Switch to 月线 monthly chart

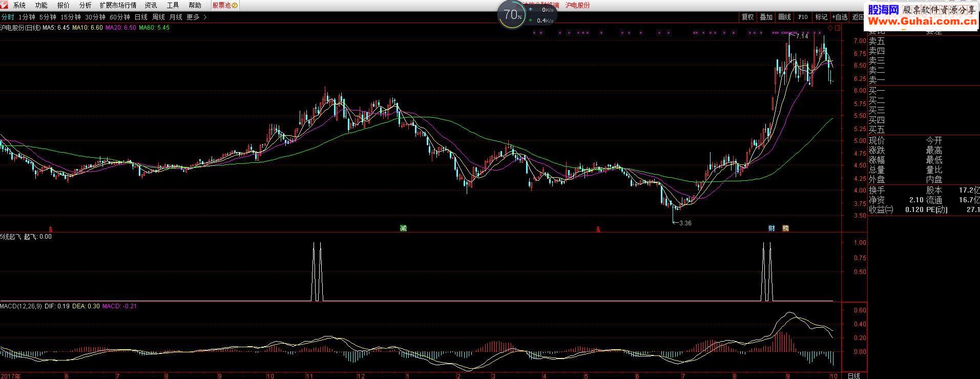pyautogui.click(x=176, y=17)
